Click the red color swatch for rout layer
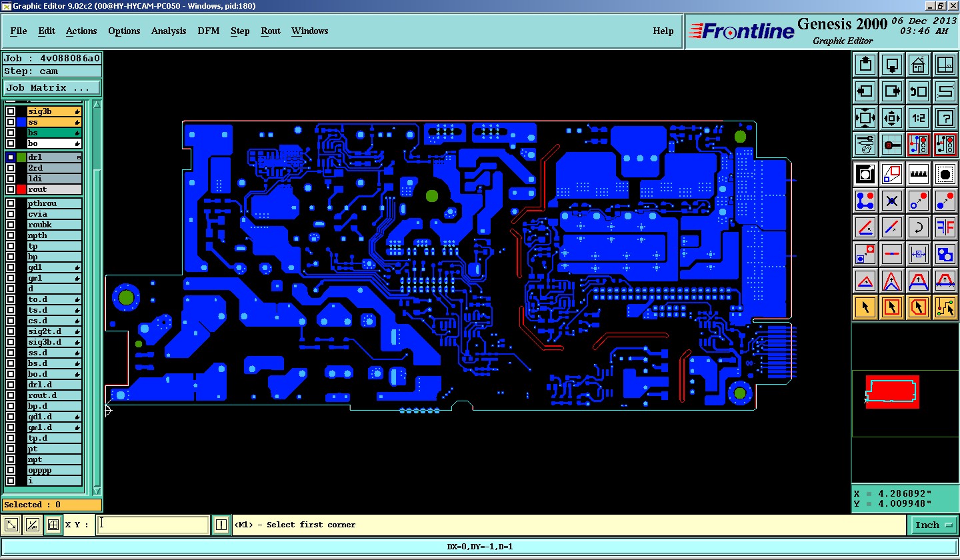 tap(21, 189)
